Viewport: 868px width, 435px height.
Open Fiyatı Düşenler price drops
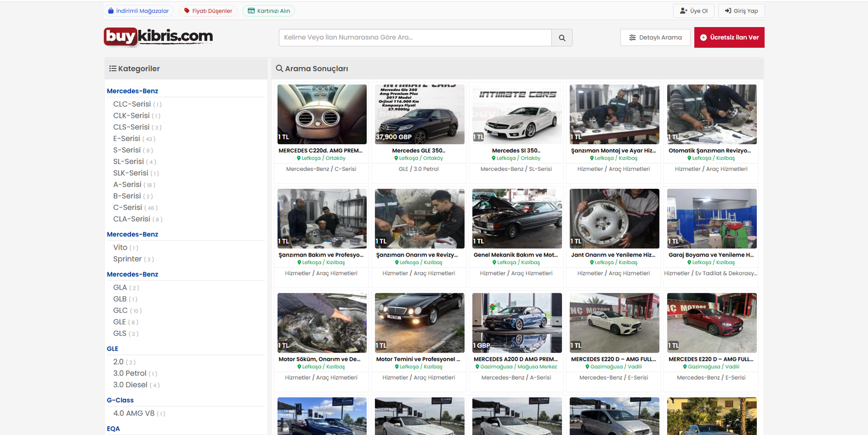(208, 11)
